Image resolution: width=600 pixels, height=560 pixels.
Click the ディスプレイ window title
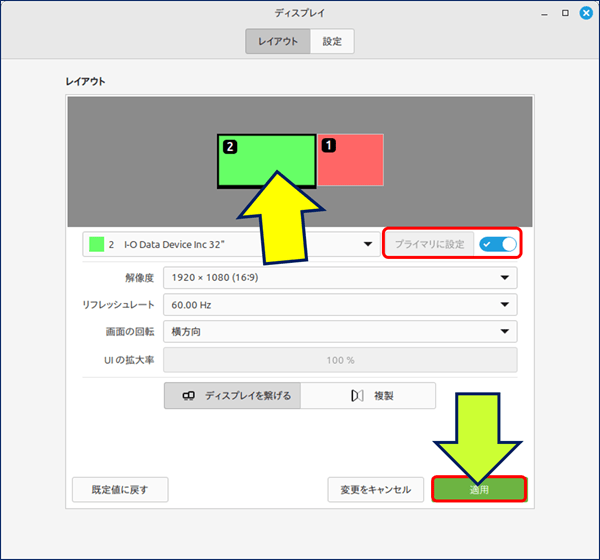[x=300, y=13]
